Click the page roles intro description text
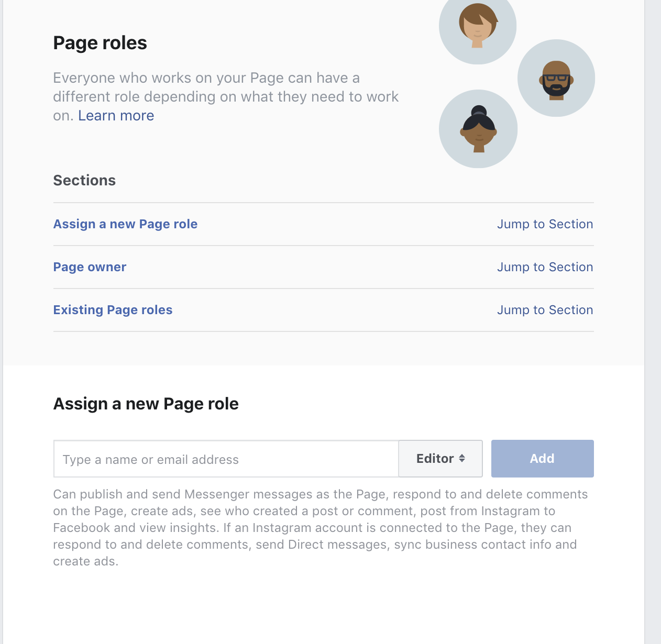Screen dimensions: 661x644 [x=226, y=97]
